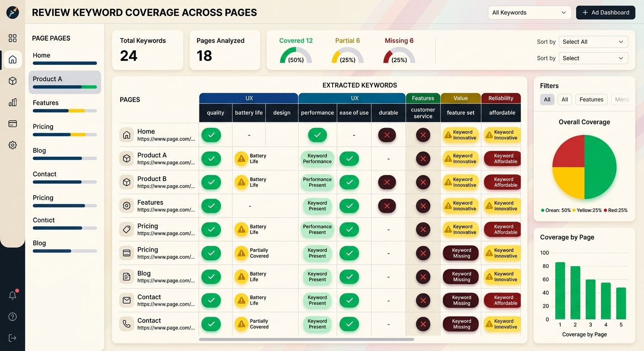
Task: Open notifications from the bell icon
Action: click(12, 295)
